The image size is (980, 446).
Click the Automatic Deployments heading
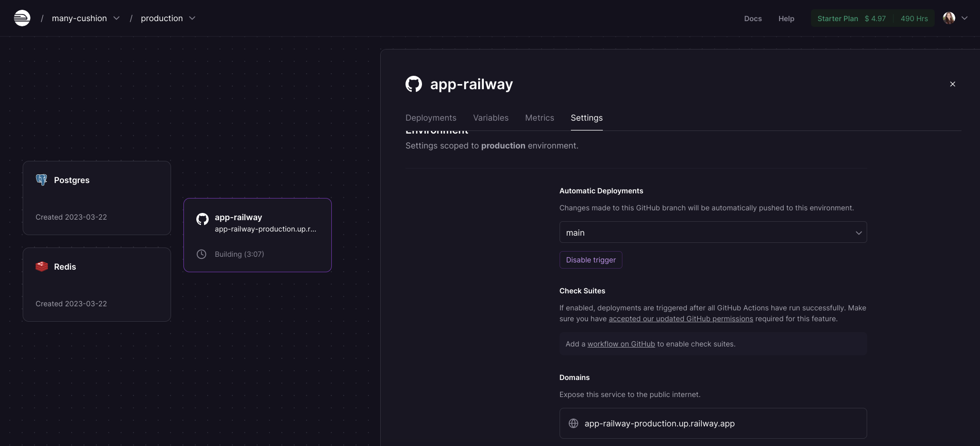[x=601, y=191]
